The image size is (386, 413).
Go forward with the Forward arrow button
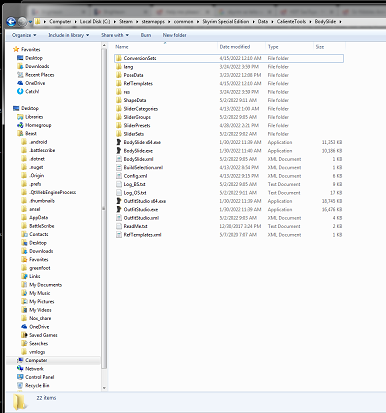(x=22, y=22)
